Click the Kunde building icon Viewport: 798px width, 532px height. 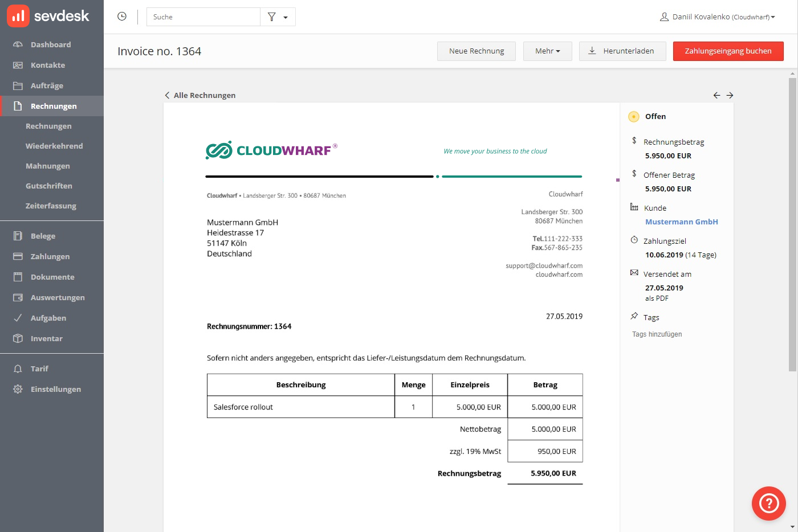coord(634,207)
